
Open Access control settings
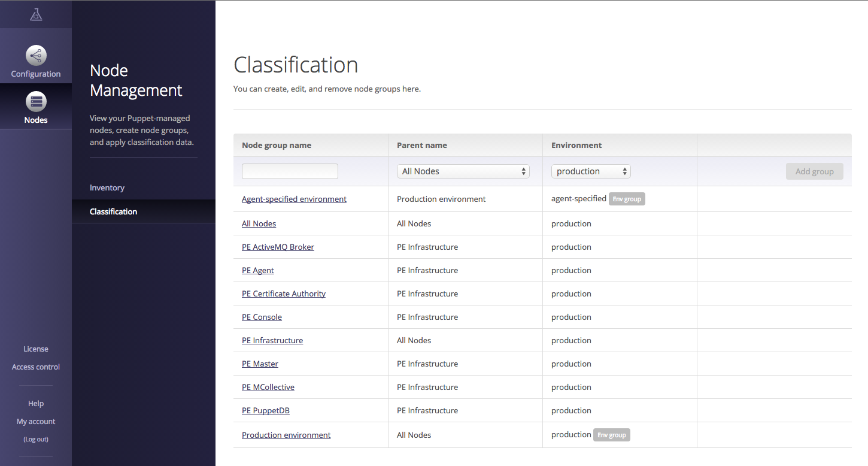[36, 367]
